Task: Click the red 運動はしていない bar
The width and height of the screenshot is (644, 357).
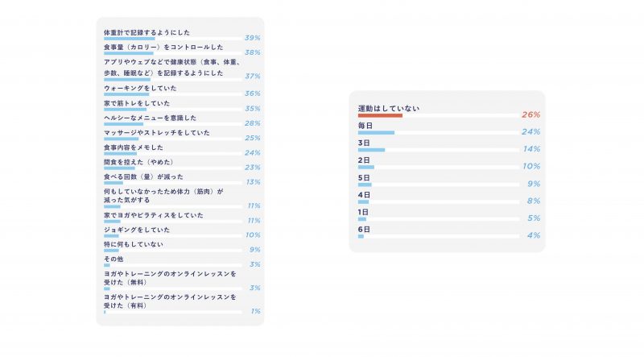Action: point(380,115)
